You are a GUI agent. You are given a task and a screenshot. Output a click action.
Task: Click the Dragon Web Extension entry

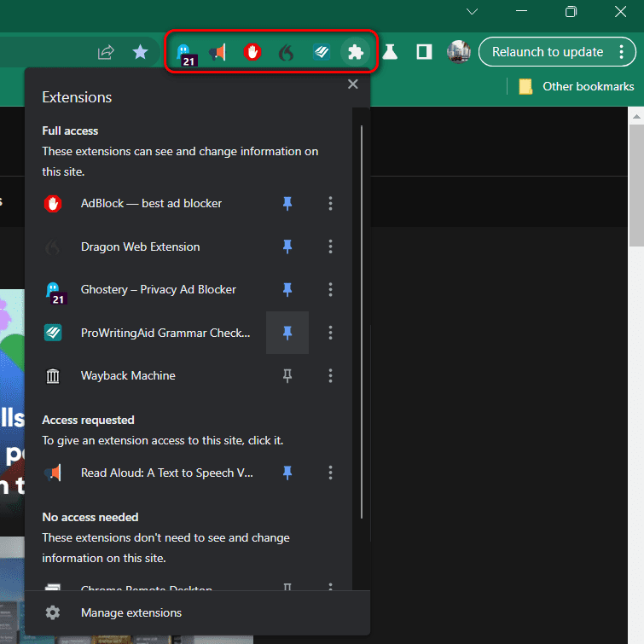click(x=141, y=247)
